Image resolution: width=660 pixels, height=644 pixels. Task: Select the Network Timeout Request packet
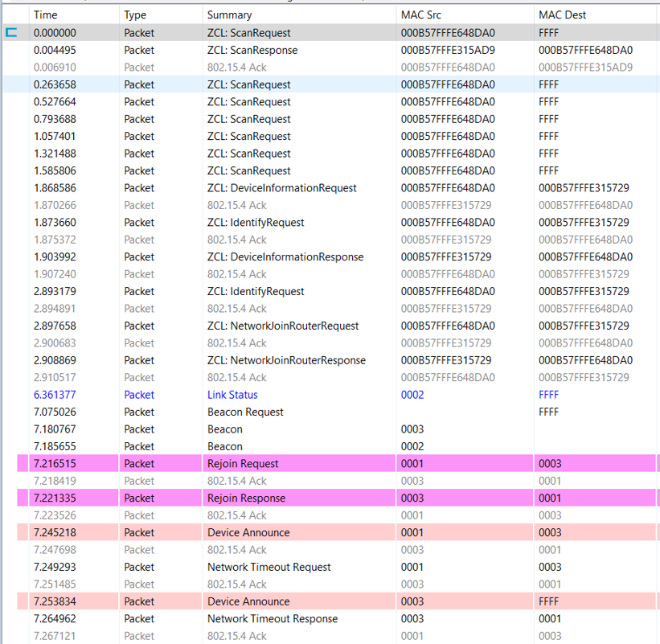269,567
